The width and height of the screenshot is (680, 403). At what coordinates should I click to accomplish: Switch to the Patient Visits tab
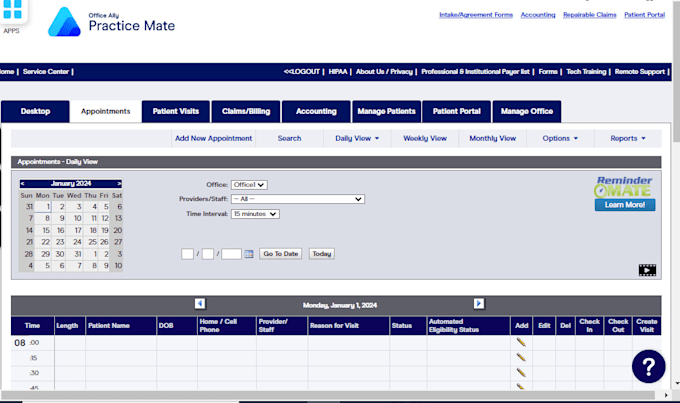click(176, 111)
